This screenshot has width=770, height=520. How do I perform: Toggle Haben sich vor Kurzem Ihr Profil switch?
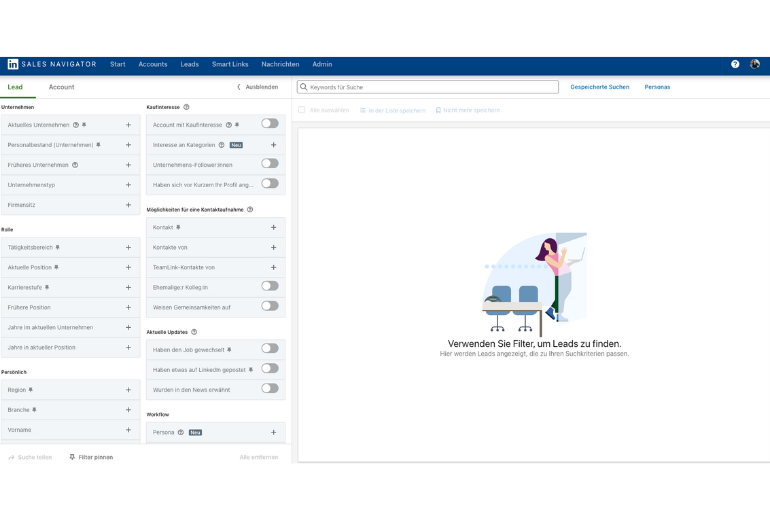(x=270, y=183)
